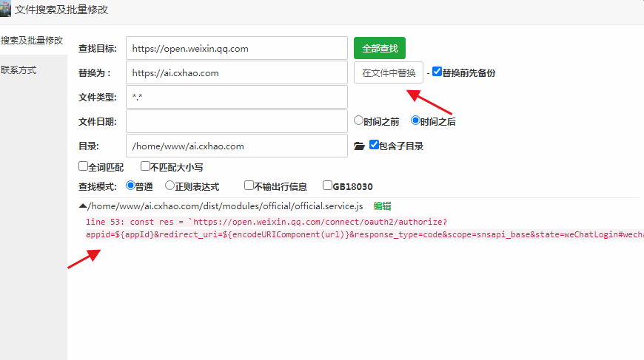The image size is (644, 360).
Task: Select the 时间之后 radio button
Action: (x=415, y=120)
